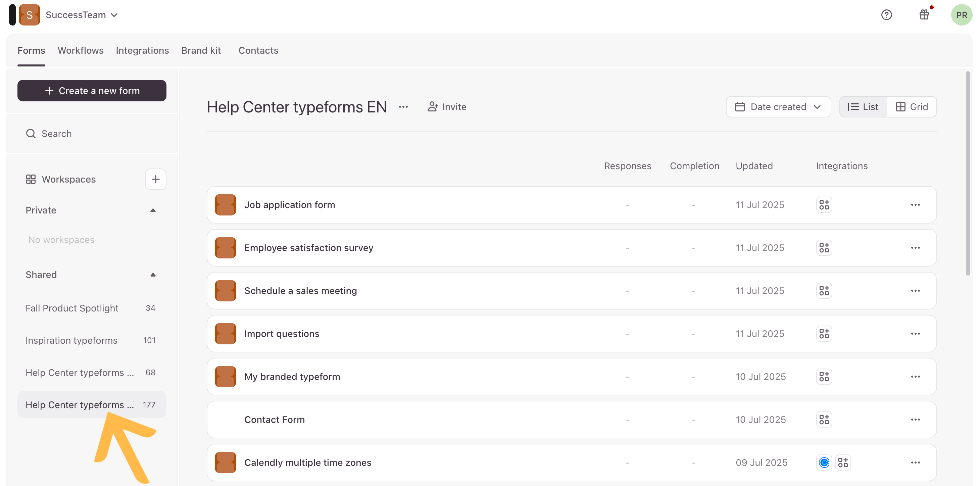Switch to List view
The height and width of the screenshot is (486, 980).
pyautogui.click(x=863, y=107)
